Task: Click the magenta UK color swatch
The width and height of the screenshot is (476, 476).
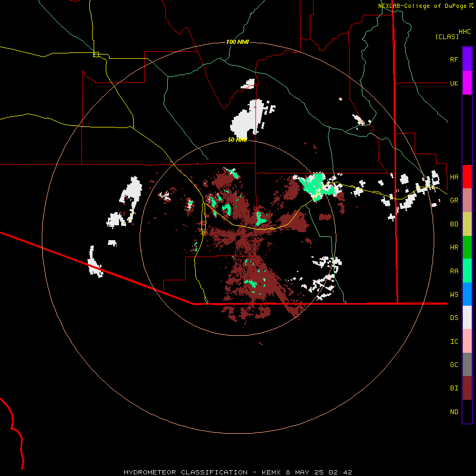Action: (x=467, y=83)
